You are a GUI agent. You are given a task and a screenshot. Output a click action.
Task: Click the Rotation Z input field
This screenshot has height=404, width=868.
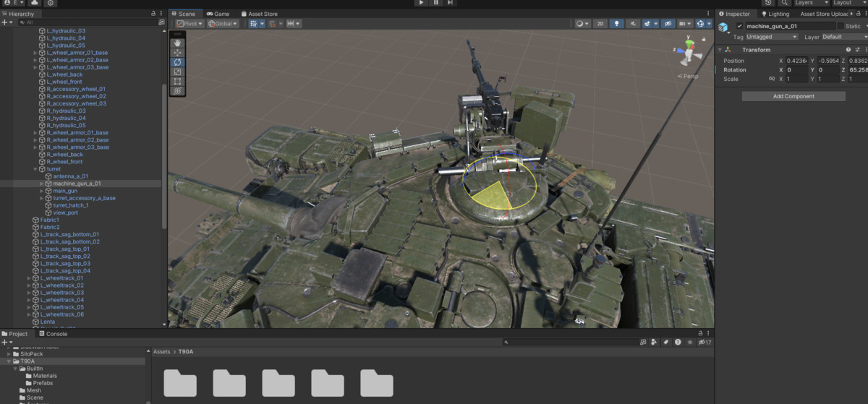coord(858,70)
